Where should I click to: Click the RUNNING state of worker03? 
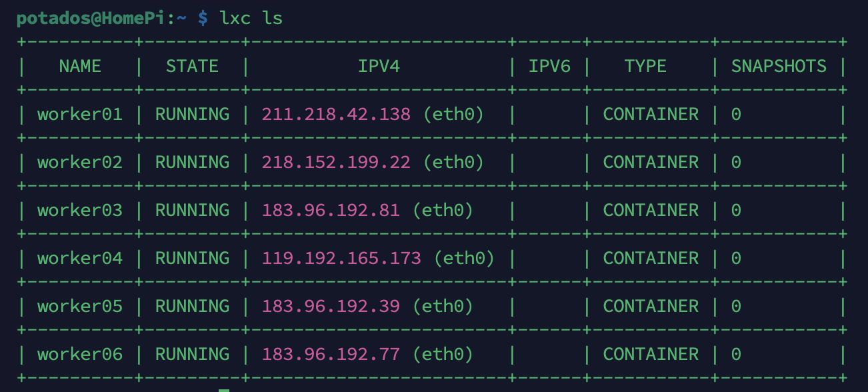(x=192, y=210)
